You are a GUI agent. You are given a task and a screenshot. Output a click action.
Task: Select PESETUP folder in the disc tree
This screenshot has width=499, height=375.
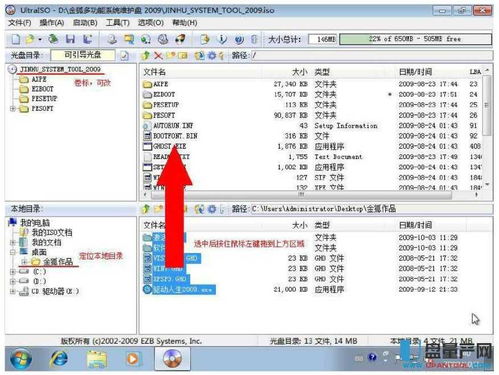click(44, 99)
